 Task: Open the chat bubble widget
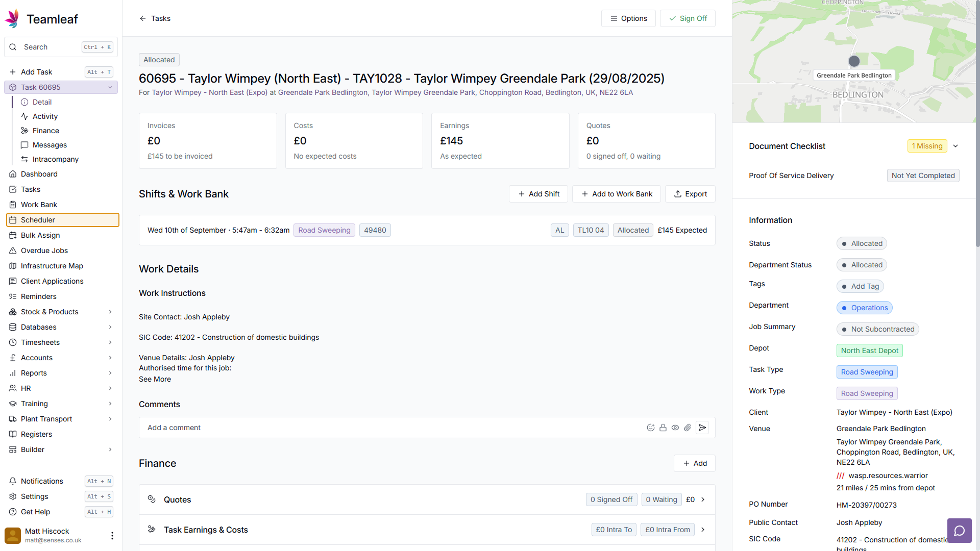tap(960, 531)
